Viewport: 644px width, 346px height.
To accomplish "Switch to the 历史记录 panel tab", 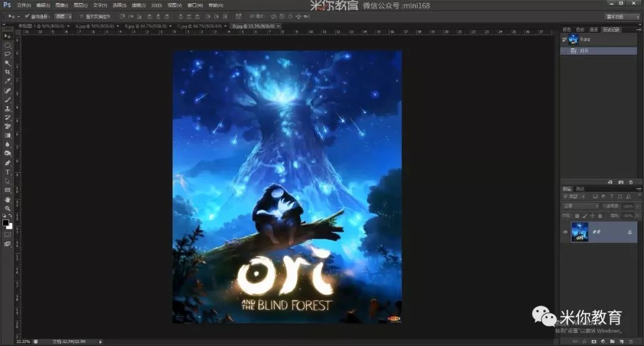I will (611, 30).
